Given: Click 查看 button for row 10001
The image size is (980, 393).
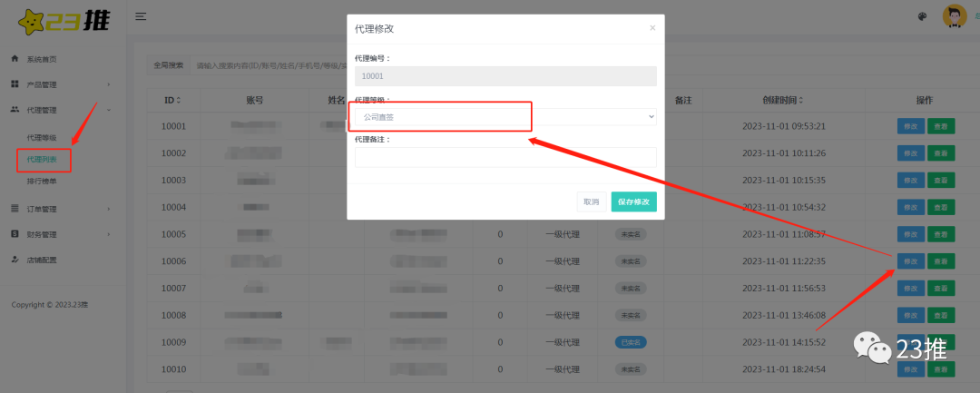Looking at the screenshot, I should [941, 126].
